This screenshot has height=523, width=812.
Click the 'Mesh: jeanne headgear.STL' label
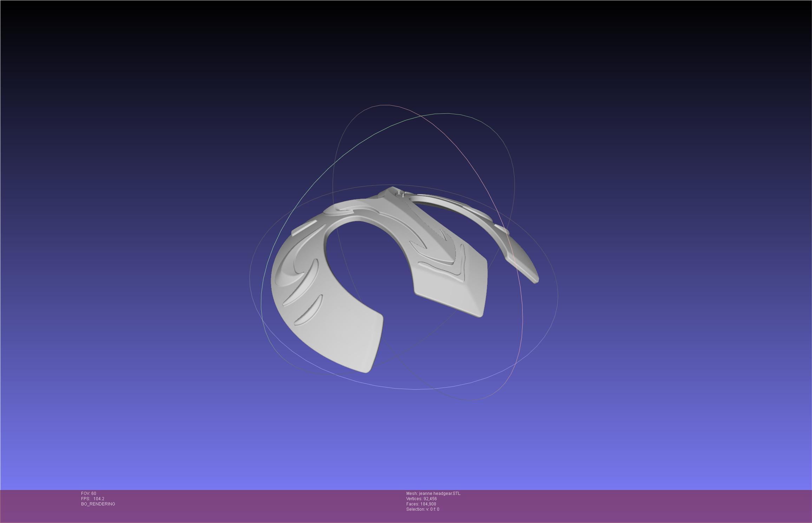click(x=433, y=493)
